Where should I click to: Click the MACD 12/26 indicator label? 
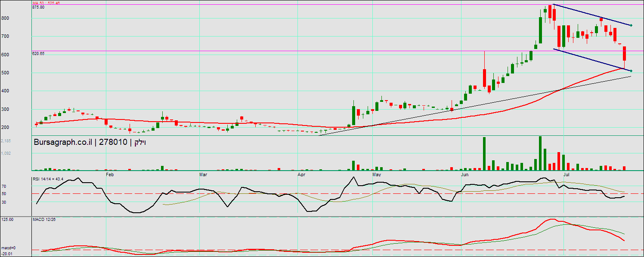click(x=44, y=219)
